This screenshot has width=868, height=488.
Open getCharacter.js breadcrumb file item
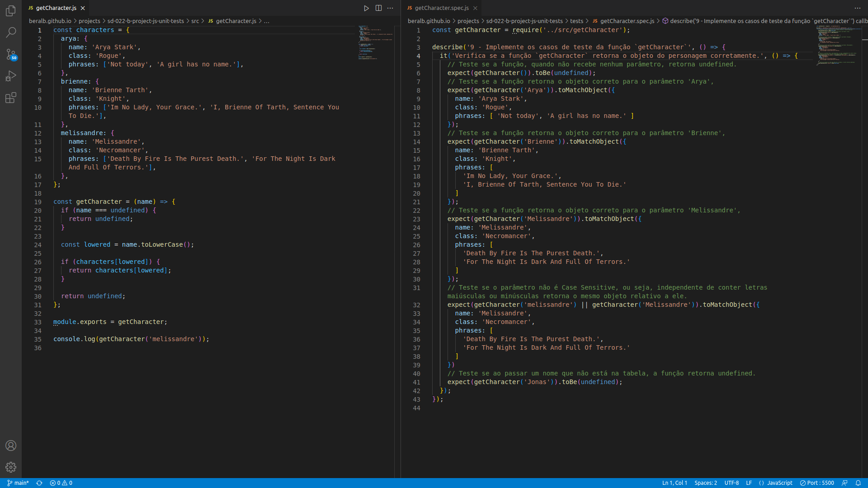pyautogui.click(x=232, y=21)
